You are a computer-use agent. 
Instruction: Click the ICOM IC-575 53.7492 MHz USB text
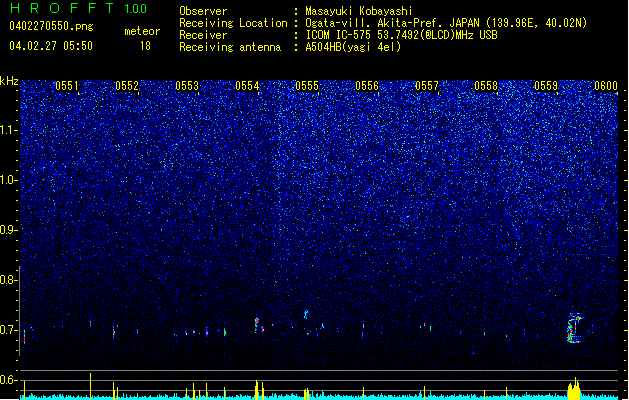coord(401,35)
